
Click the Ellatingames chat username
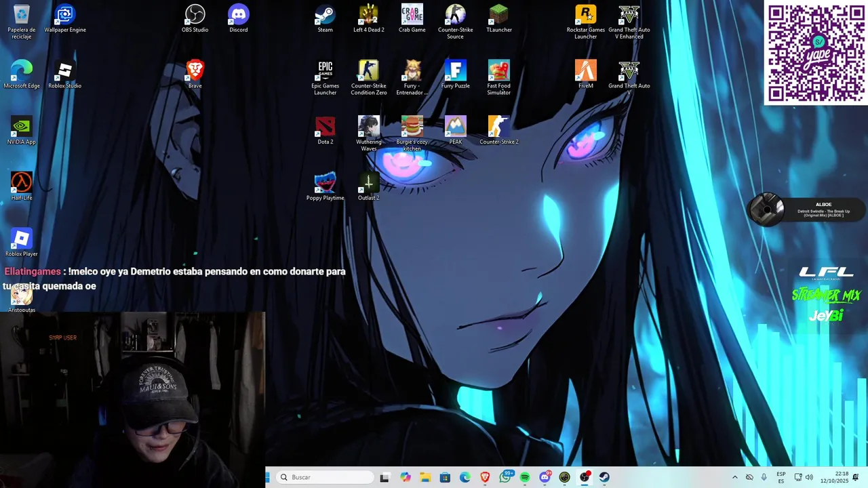click(x=33, y=271)
